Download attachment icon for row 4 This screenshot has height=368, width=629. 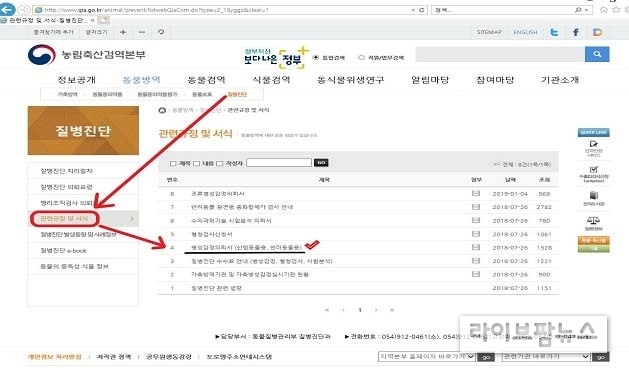pos(476,247)
